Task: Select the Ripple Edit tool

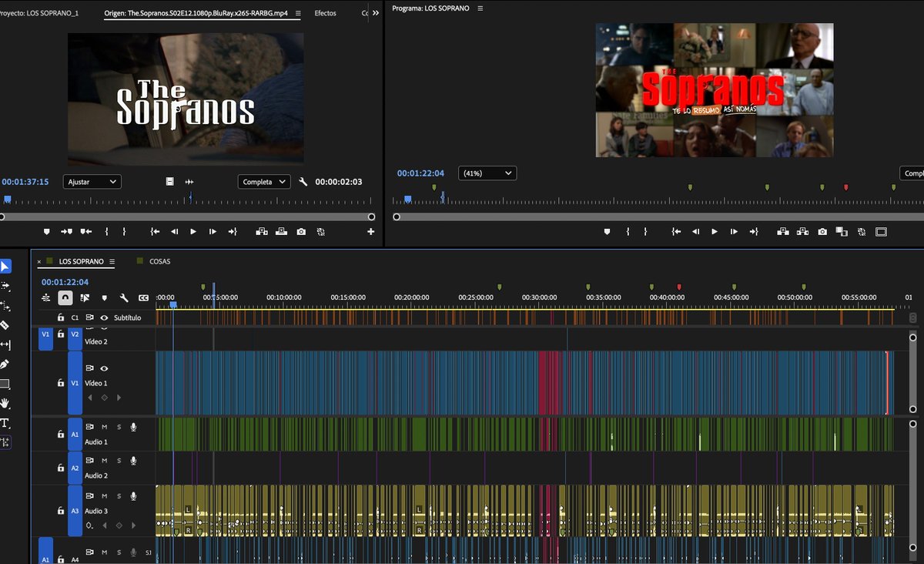Action: click(5, 306)
